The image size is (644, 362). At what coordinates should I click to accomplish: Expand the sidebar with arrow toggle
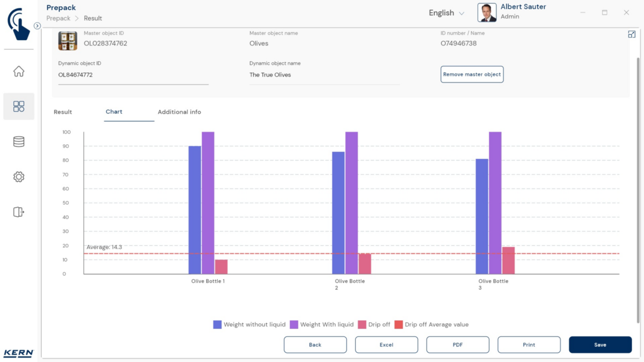click(37, 26)
